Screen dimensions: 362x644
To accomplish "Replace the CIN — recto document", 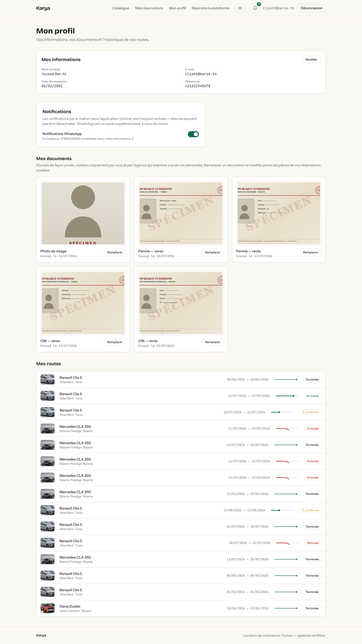I will pos(213,342).
